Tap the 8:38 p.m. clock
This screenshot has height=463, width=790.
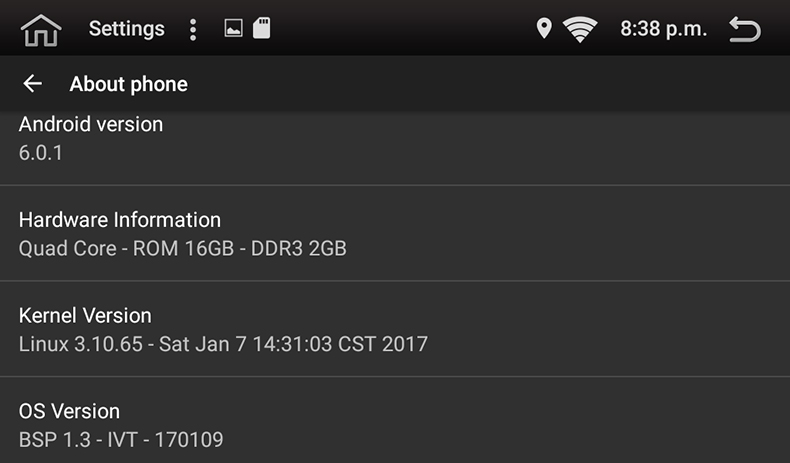663,29
